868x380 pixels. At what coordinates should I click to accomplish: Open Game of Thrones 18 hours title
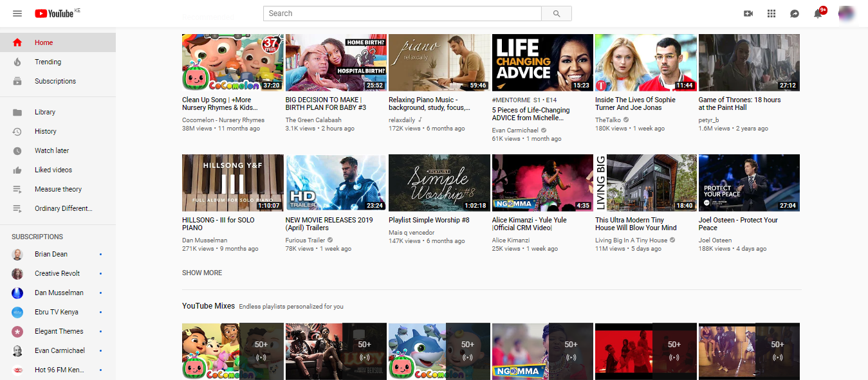click(740, 104)
